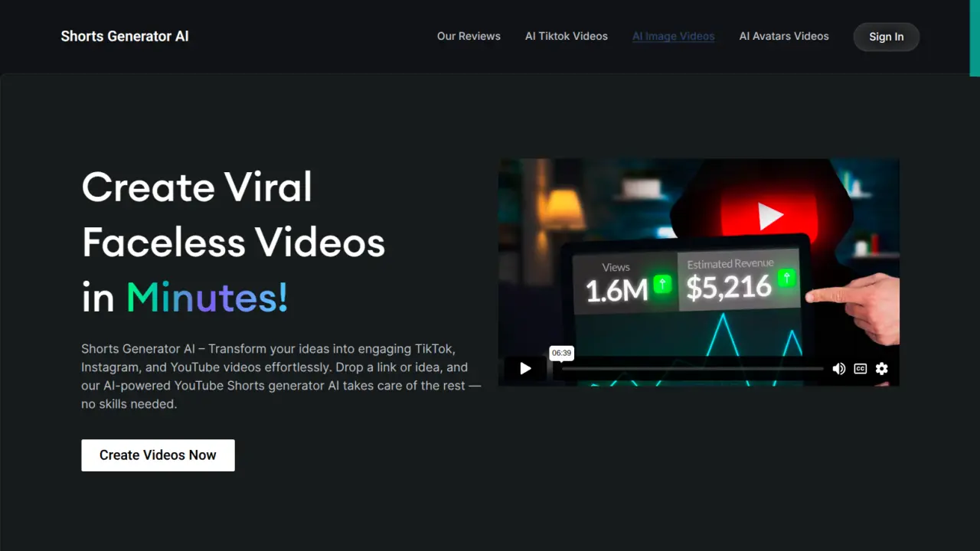This screenshot has width=980, height=551.
Task: Open the AI Image Videos link
Action: 673,36
